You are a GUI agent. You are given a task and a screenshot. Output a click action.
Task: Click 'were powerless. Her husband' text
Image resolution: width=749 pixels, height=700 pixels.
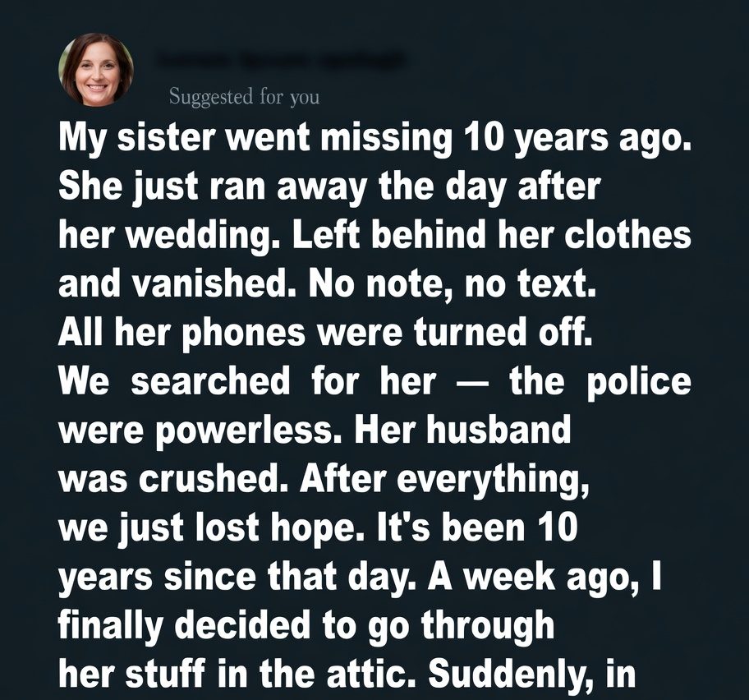[x=314, y=431]
